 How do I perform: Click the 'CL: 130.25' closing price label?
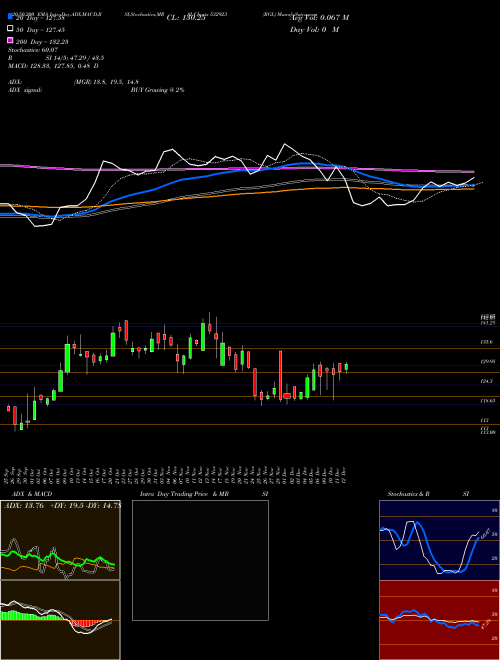[186, 18]
